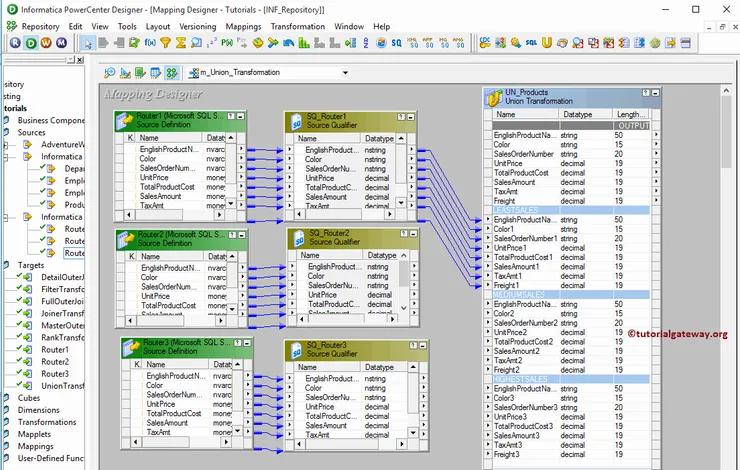Image resolution: width=740 pixels, height=470 pixels.
Task: Click the Name column header in SQ_Router3
Action: pyautogui.click(x=328, y=367)
